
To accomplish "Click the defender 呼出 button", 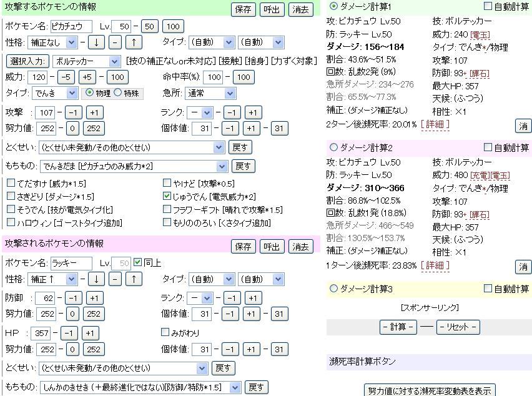I will point(272,247).
